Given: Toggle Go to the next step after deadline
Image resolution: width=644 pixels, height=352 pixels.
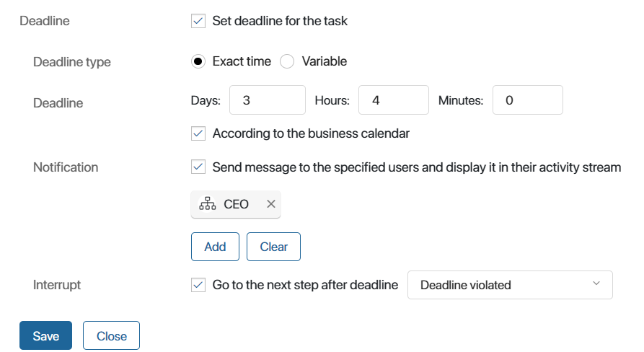Looking at the screenshot, I should [x=198, y=285].
